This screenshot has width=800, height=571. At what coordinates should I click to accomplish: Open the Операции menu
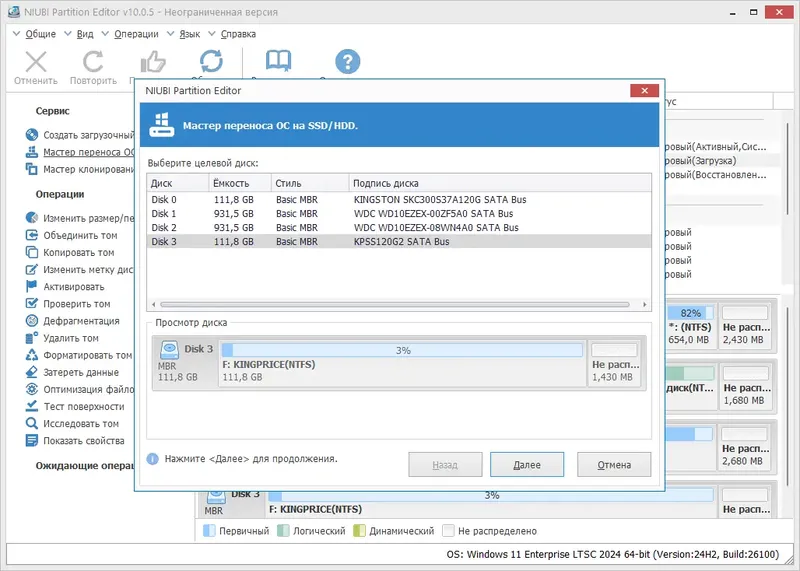coord(136,34)
